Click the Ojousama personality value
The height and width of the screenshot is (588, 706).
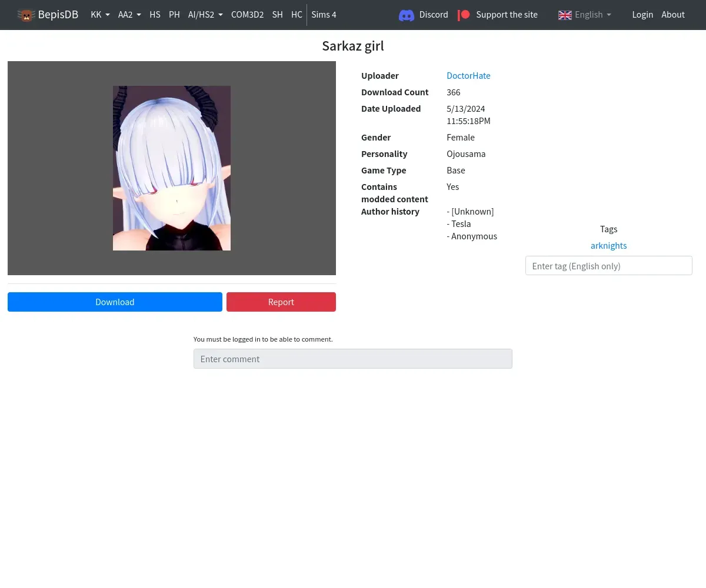(466, 153)
